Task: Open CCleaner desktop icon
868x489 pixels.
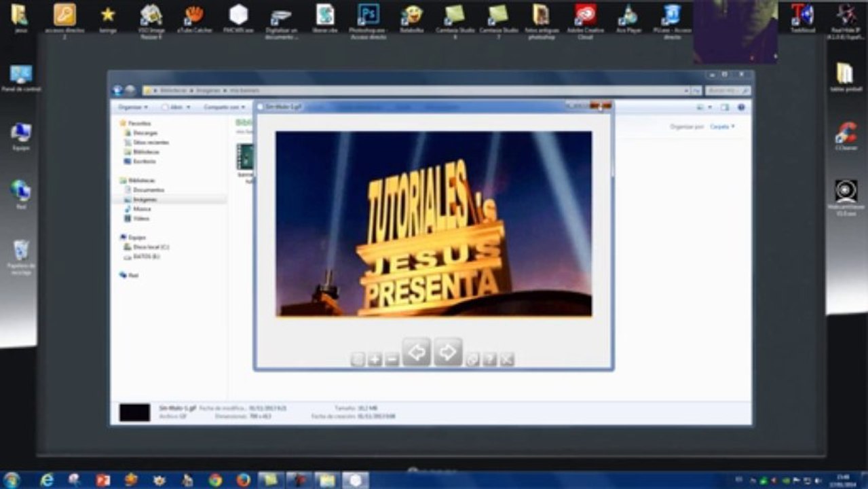Action: click(846, 135)
